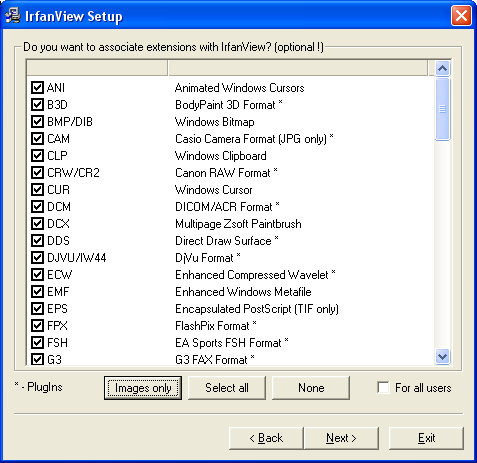477x463 pixels.
Task: Click the scrollbar down arrow
Action: (x=443, y=357)
